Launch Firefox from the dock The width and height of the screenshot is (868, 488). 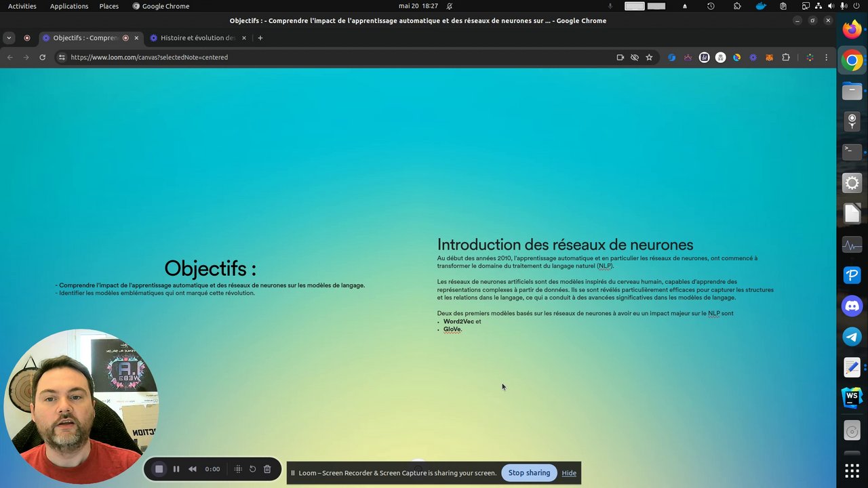(x=852, y=29)
